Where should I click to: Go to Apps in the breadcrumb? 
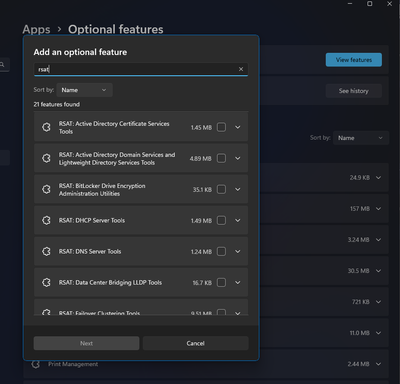[x=36, y=29]
